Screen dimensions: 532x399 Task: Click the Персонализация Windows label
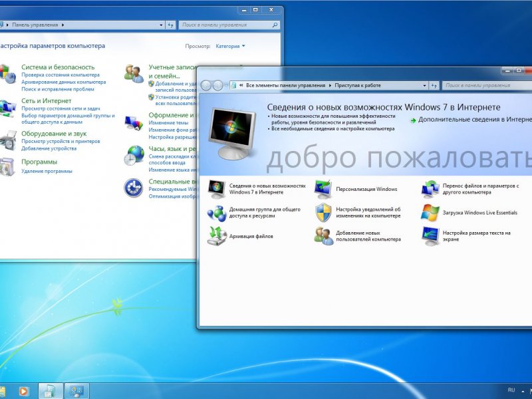click(366, 190)
